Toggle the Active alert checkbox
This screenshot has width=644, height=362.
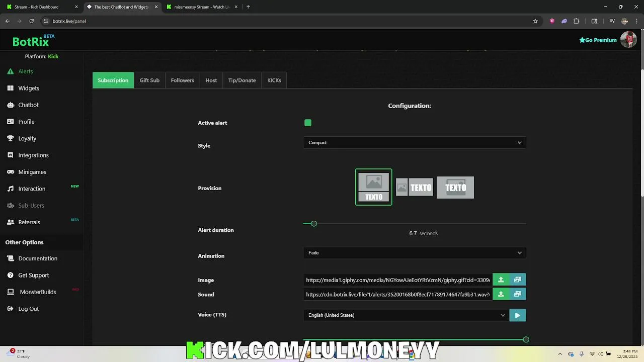pyautogui.click(x=308, y=123)
